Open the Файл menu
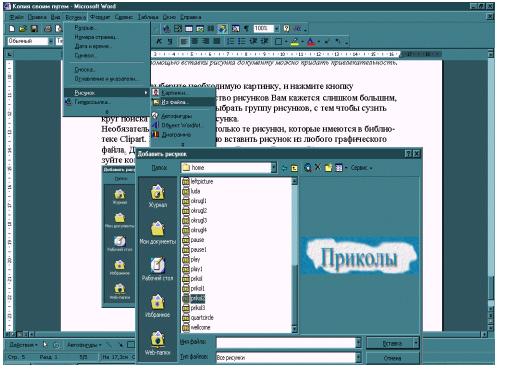The height and width of the screenshot is (384, 512). (x=16, y=17)
